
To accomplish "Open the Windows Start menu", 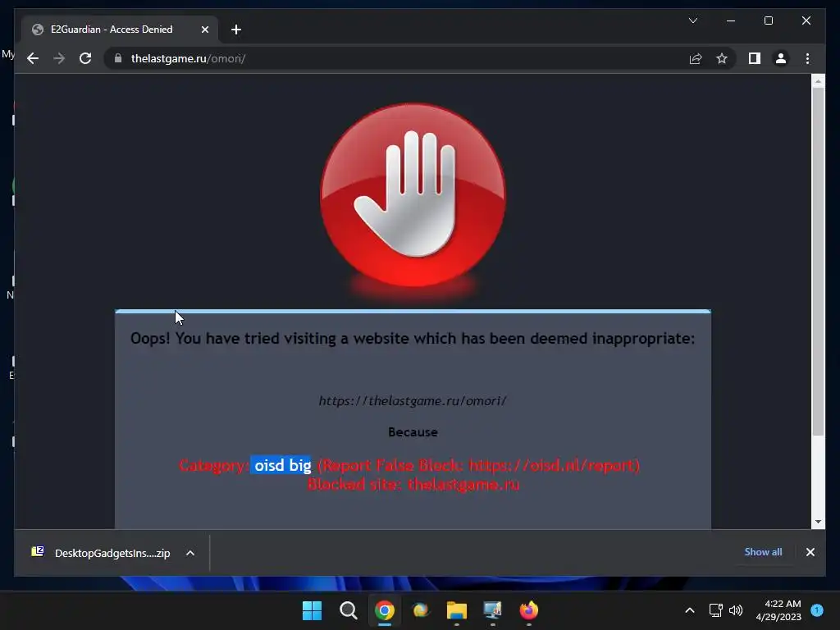I will pyautogui.click(x=312, y=610).
